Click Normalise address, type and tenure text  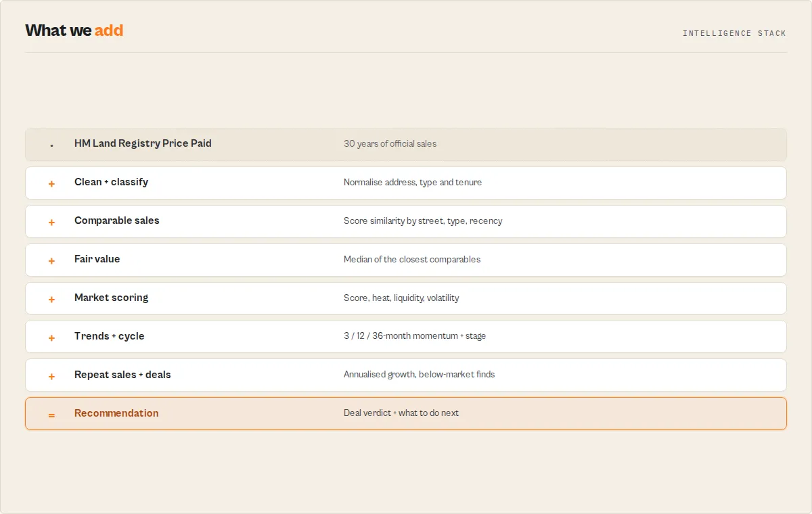413,182
